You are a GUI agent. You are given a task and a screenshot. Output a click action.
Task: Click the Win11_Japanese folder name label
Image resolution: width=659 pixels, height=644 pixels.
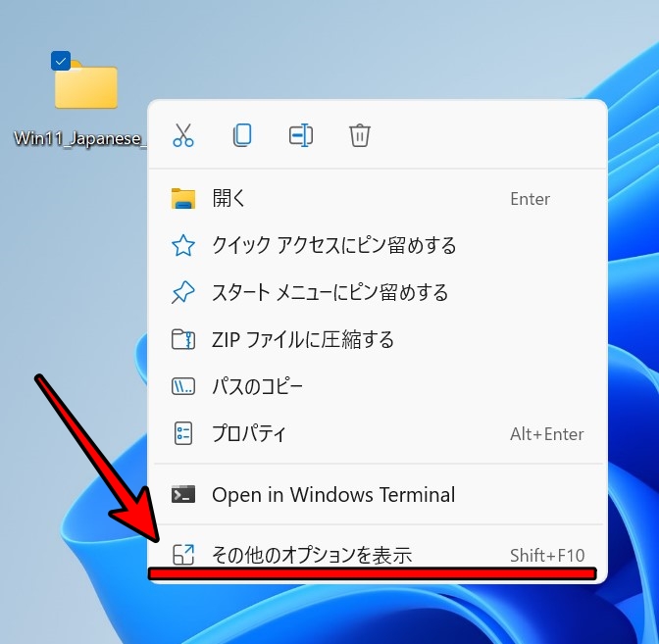80,138
